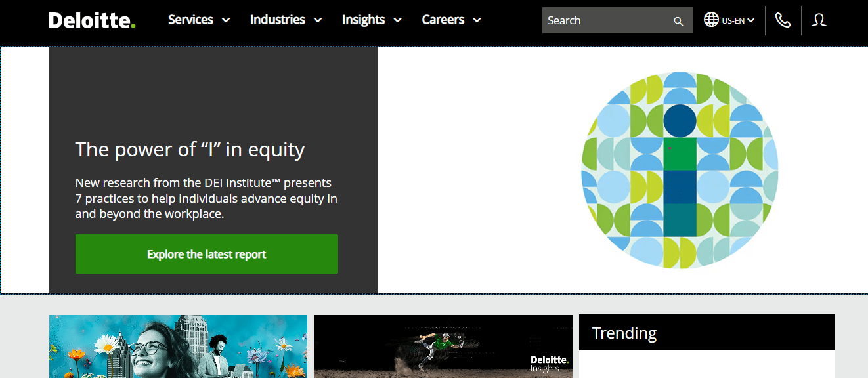Screen dimensions: 868x378
Task: Expand the Industries dropdown chevron
Action: click(318, 20)
